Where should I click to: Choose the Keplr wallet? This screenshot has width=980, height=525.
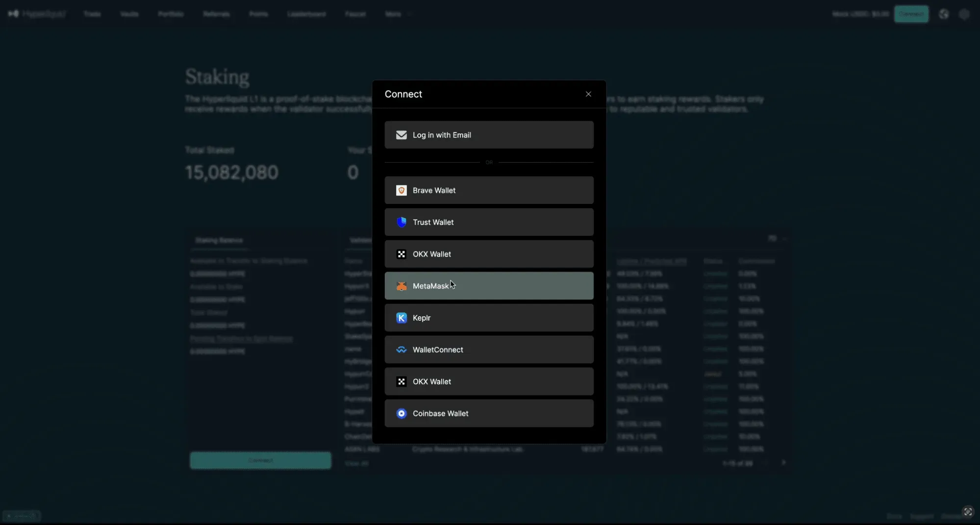click(489, 318)
